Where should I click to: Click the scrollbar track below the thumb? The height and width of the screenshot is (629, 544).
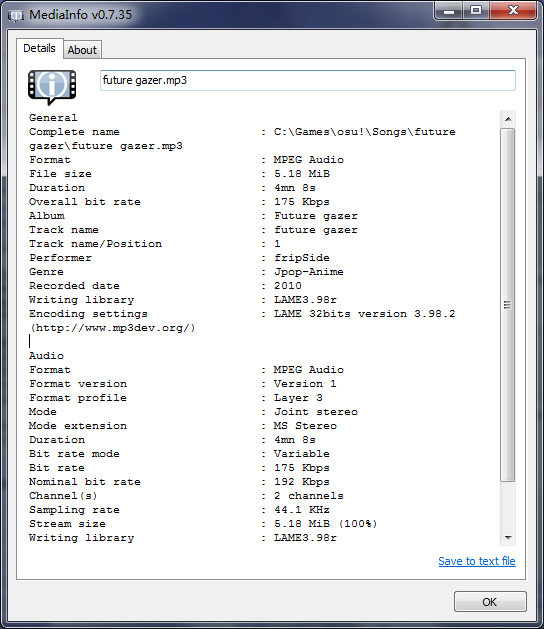coord(508,505)
